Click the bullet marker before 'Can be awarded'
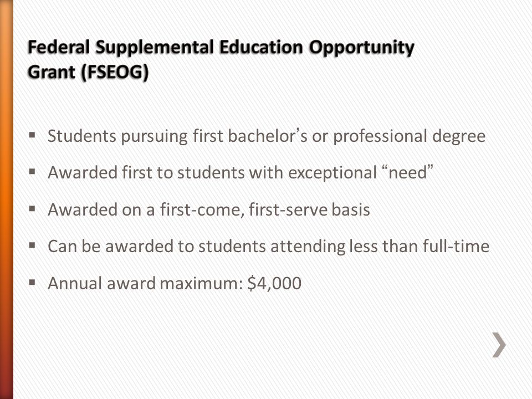The image size is (532, 399). tap(32, 245)
